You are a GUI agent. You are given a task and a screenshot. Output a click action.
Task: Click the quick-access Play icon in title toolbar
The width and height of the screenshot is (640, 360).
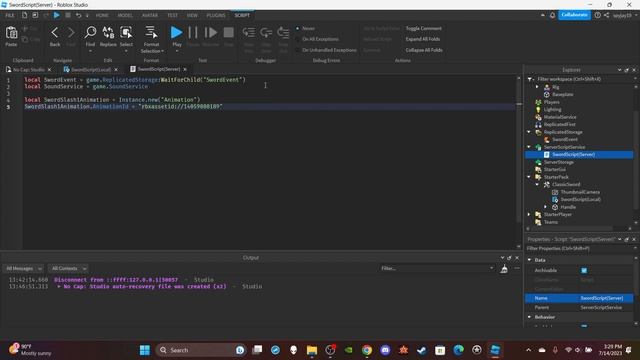(x=57, y=15)
